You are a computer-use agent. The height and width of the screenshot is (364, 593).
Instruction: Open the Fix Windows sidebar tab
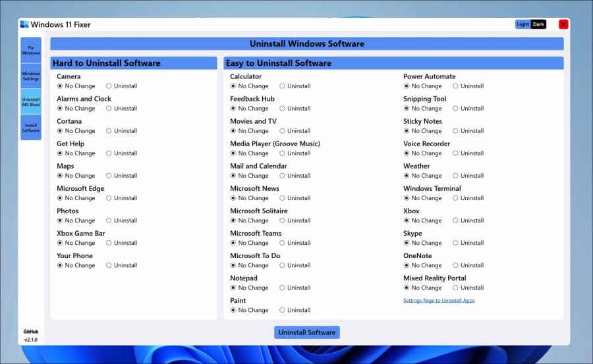tap(31, 50)
